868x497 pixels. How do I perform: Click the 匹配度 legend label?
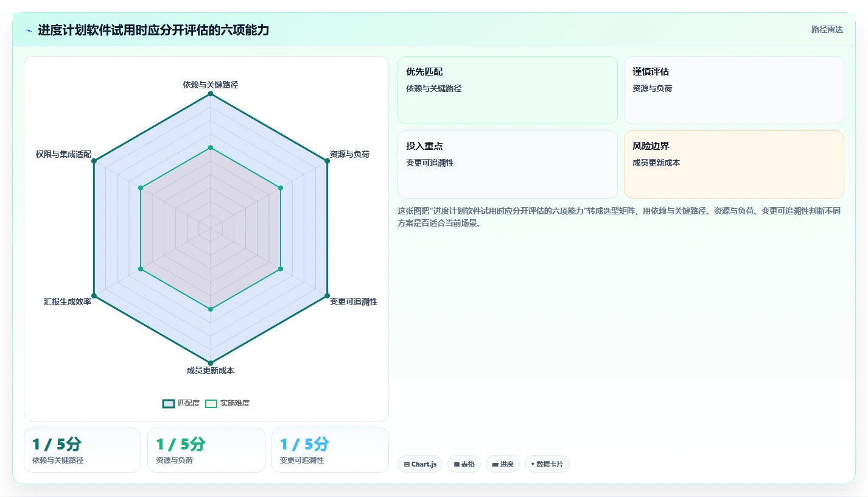click(189, 403)
